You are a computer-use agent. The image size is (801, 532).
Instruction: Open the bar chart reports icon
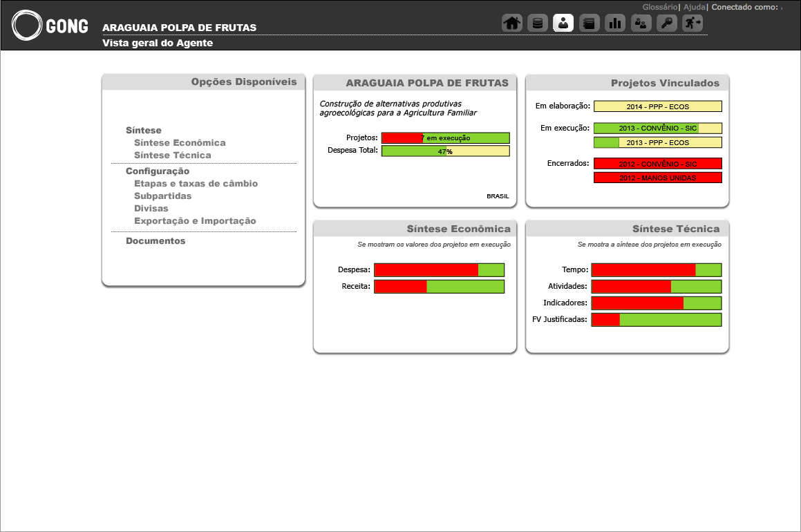point(615,23)
